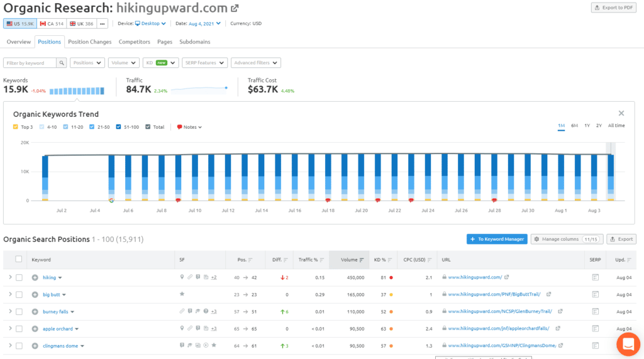Open the Advanced filters dropdown
This screenshot has height=359, width=644.
coord(255,63)
